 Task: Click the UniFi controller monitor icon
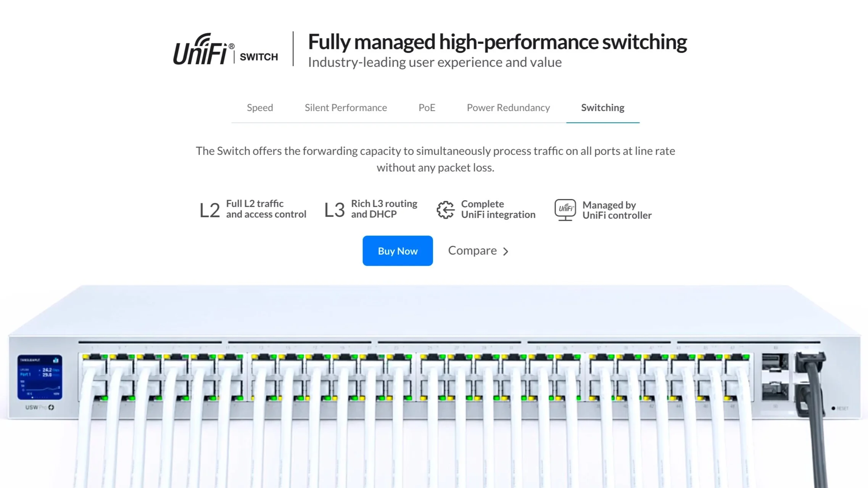point(565,209)
